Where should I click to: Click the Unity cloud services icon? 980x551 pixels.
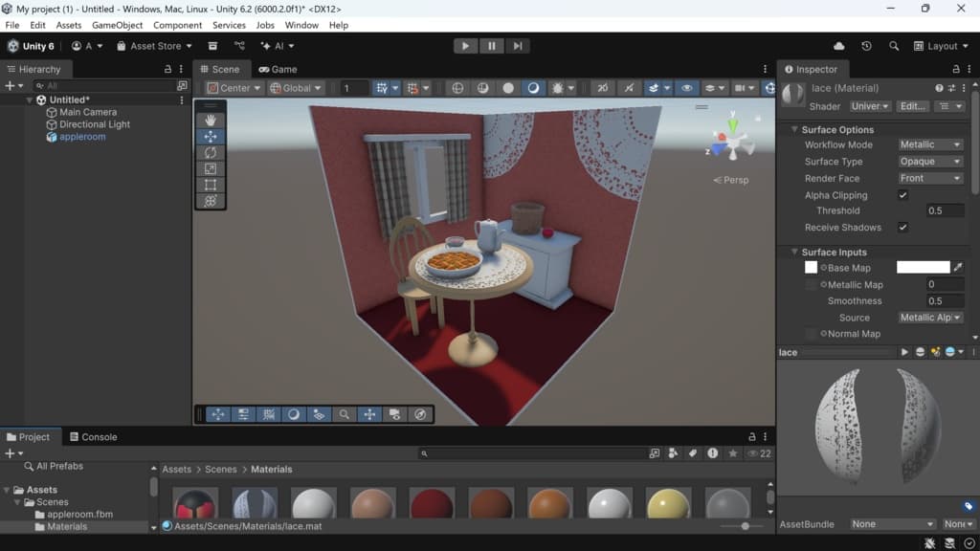[x=839, y=46]
